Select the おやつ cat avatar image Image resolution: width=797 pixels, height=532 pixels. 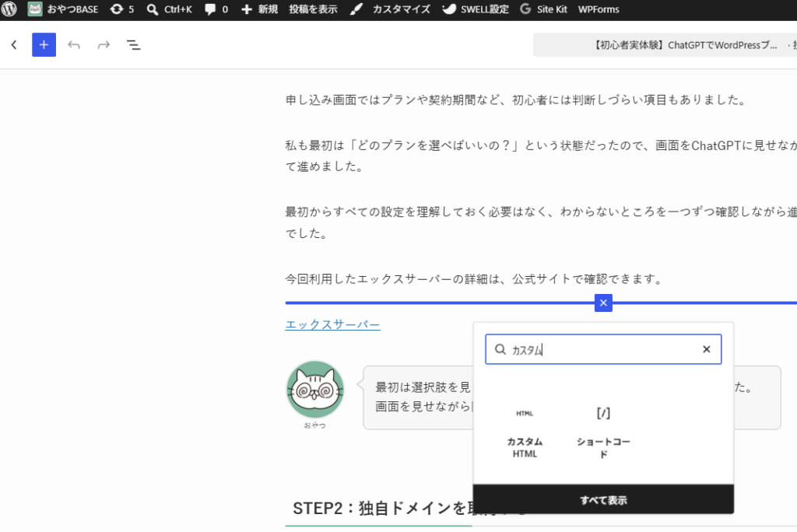tap(315, 390)
